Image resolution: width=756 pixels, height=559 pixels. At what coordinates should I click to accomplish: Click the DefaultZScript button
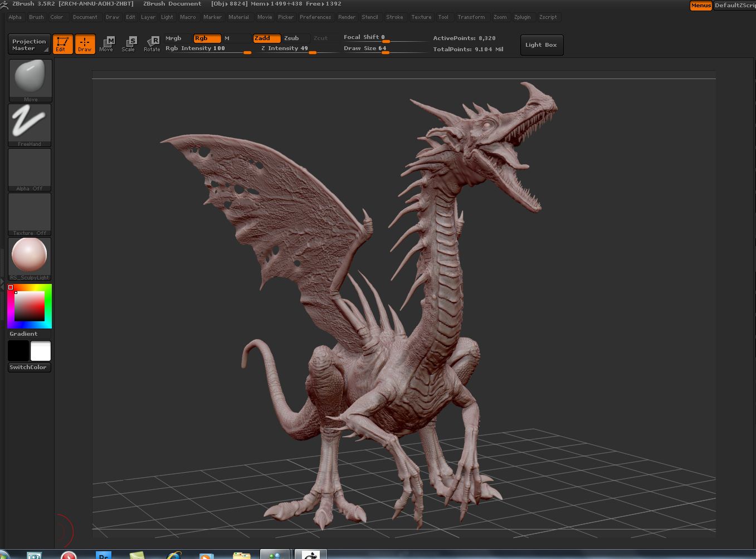click(735, 6)
